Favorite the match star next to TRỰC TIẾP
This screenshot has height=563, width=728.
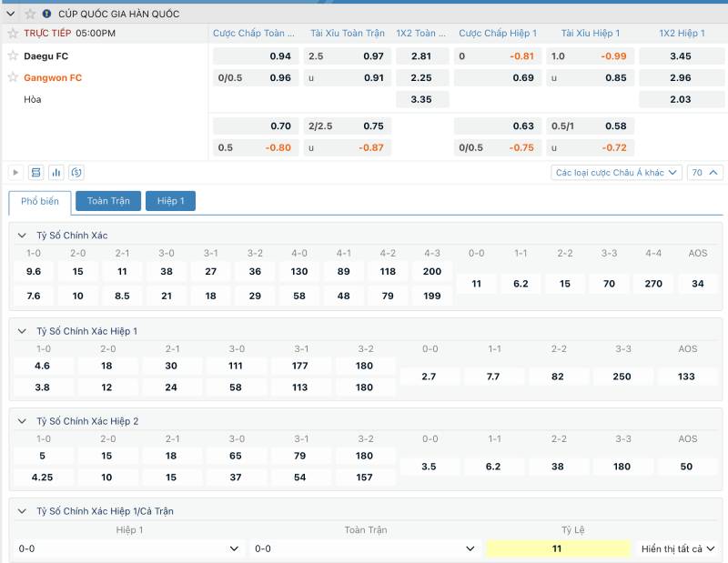point(13,33)
